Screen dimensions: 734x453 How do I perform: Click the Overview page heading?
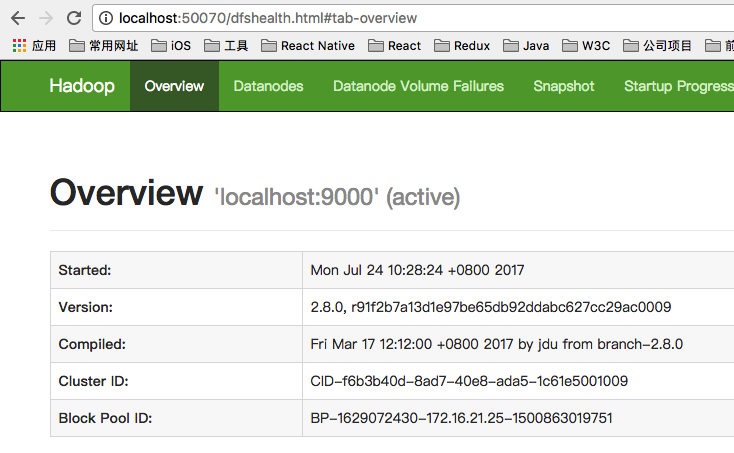coord(126,192)
